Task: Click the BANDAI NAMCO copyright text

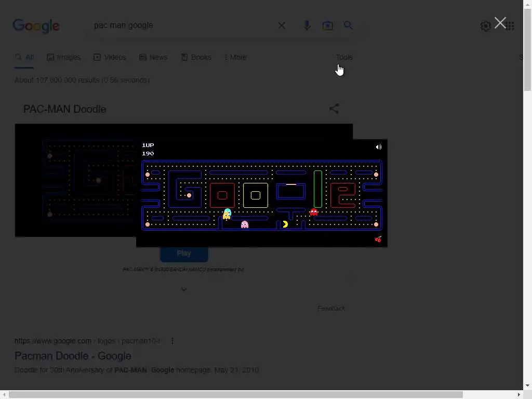Action: (x=183, y=270)
